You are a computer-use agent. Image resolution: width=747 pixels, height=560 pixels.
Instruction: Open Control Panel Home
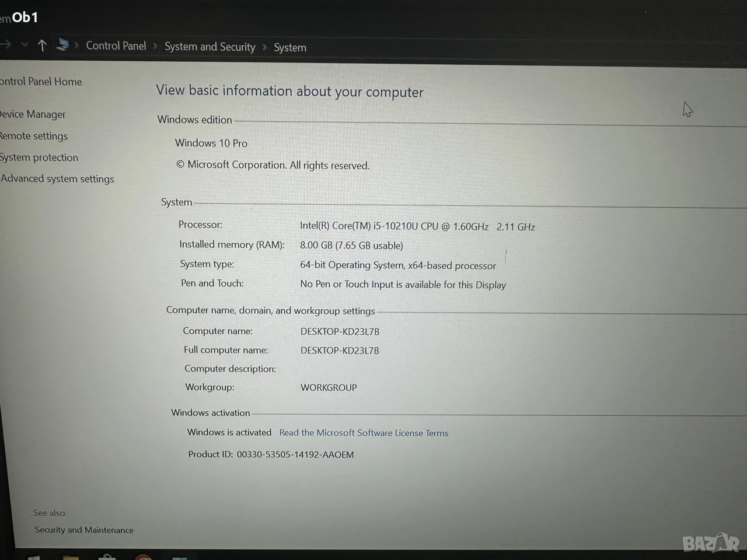41,82
